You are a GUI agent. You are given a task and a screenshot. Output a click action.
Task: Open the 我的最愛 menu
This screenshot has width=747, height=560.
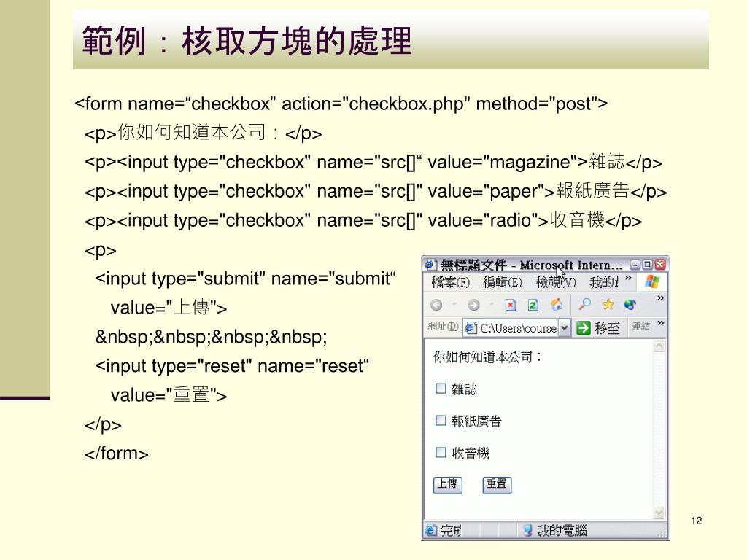click(604, 282)
